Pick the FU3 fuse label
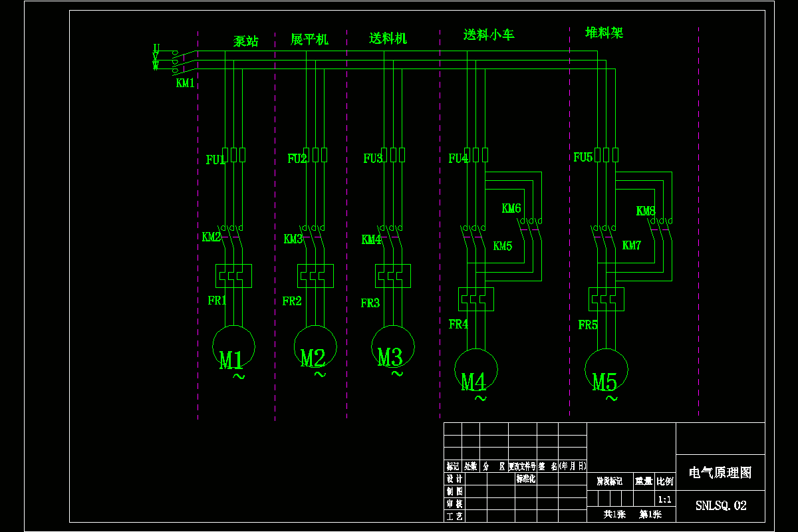Screen dimensions: 798x532 (x=373, y=158)
